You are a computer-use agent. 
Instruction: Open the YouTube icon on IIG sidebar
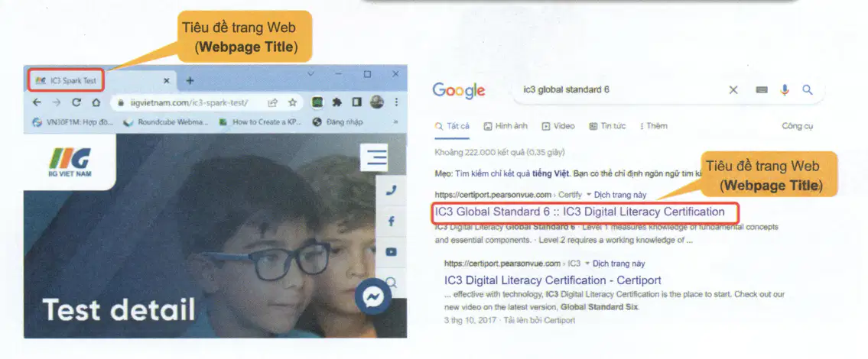click(392, 252)
